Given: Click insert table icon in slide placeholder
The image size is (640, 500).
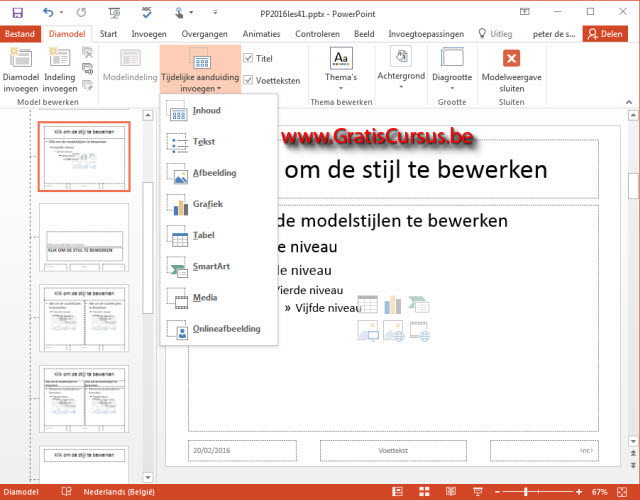Looking at the screenshot, I should (367, 304).
